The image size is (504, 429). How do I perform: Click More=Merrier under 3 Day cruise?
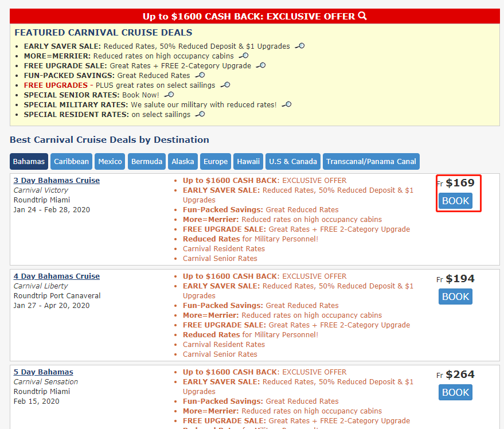[x=282, y=219]
